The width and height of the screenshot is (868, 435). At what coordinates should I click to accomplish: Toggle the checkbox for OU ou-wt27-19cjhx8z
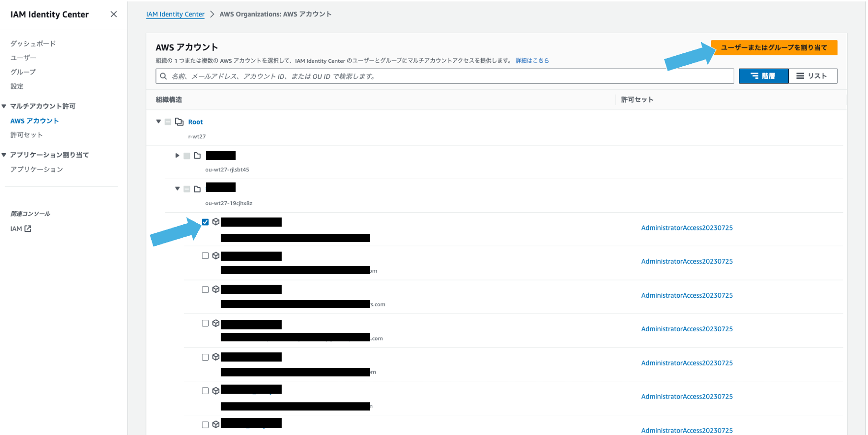(187, 189)
